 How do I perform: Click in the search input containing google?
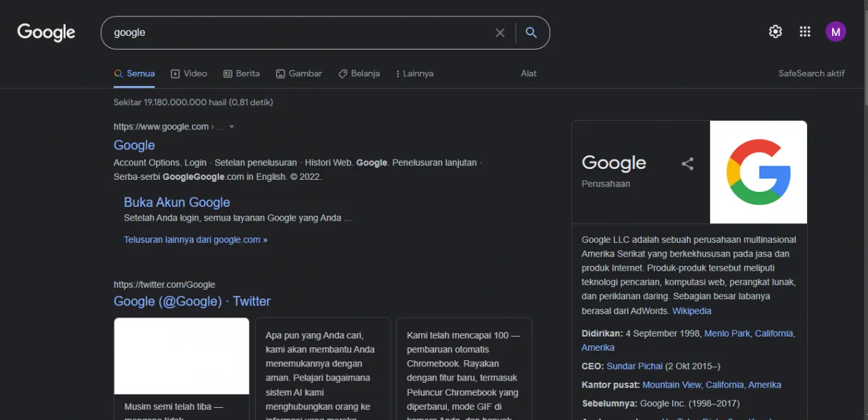pyautogui.click(x=298, y=33)
